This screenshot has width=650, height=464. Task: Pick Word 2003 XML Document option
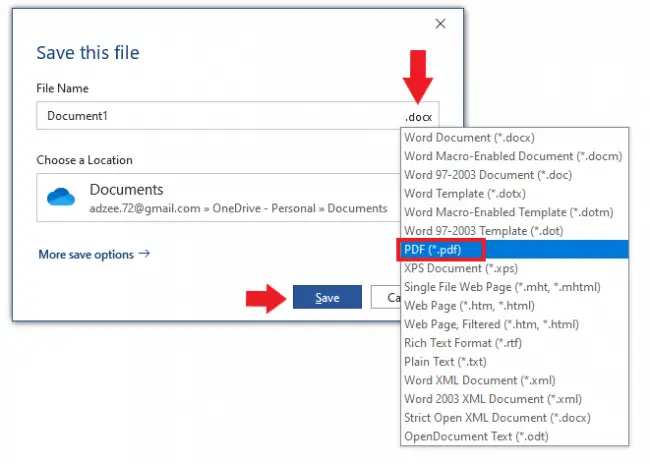click(x=514, y=399)
